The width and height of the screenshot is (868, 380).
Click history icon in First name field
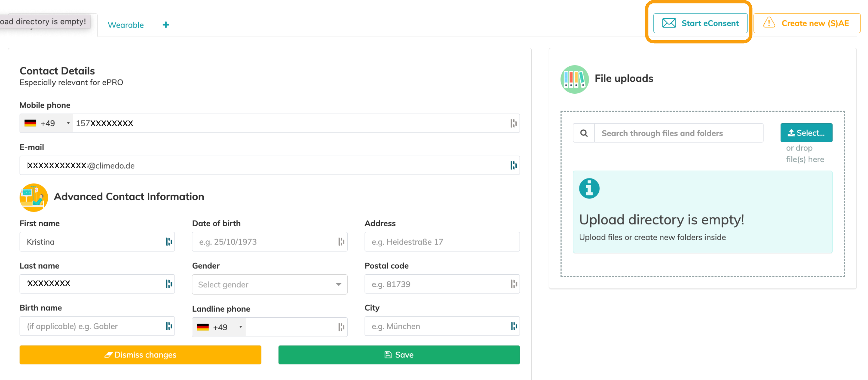click(169, 242)
